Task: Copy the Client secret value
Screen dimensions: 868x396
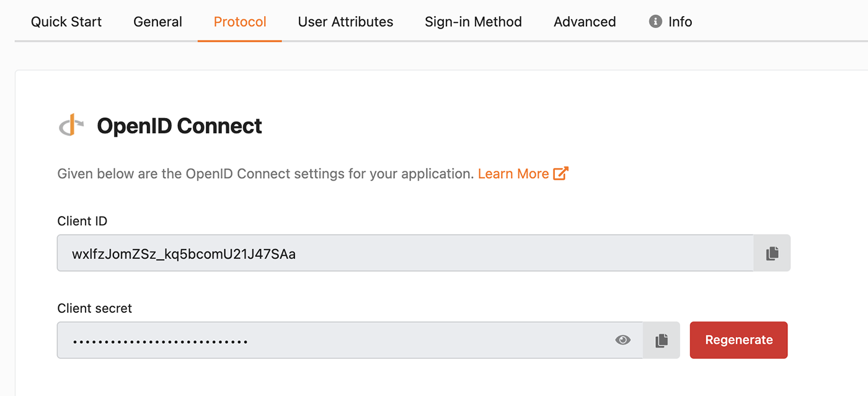Action: tap(662, 340)
